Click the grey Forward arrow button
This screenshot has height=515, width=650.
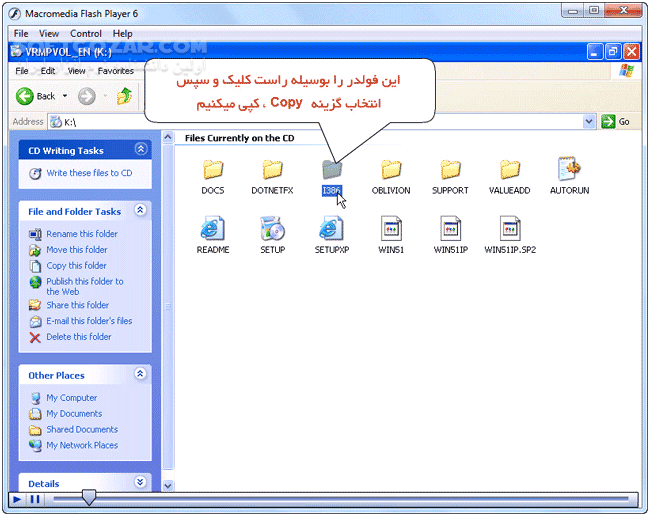point(87,96)
